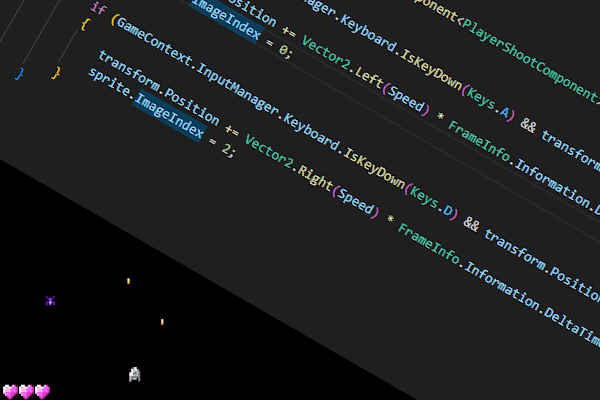Click "Left" in Vector2.Left(Speed)
This screenshot has width=600, height=400.
(x=368, y=80)
